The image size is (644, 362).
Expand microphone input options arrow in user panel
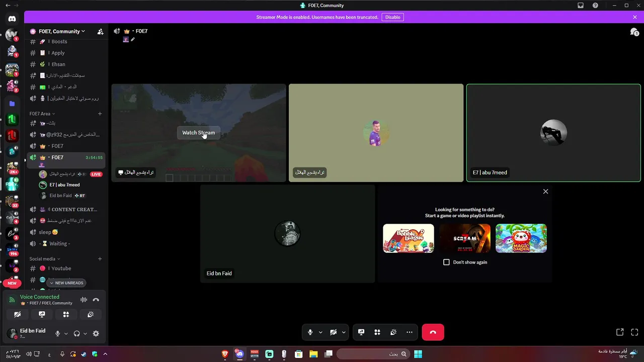click(x=66, y=333)
